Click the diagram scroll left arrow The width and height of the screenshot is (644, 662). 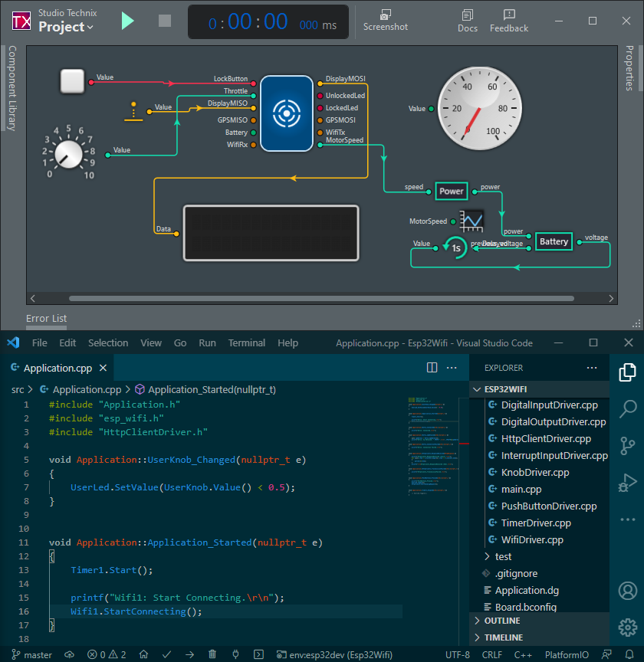(x=32, y=299)
